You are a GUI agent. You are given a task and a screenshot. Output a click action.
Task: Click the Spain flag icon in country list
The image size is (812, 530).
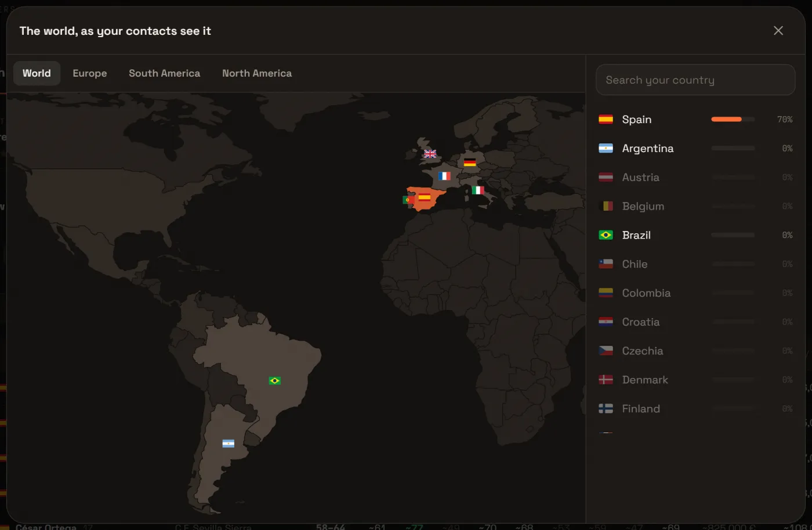[x=606, y=120]
